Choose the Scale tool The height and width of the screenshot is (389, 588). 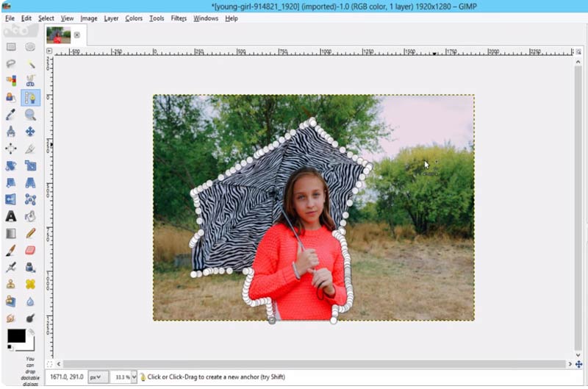(30, 165)
